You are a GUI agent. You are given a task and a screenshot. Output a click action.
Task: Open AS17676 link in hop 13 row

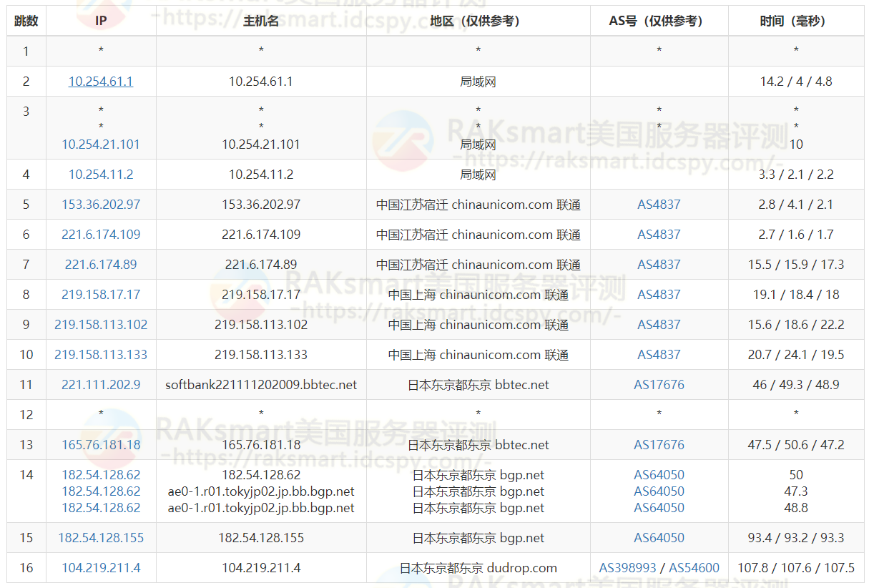[659, 445]
